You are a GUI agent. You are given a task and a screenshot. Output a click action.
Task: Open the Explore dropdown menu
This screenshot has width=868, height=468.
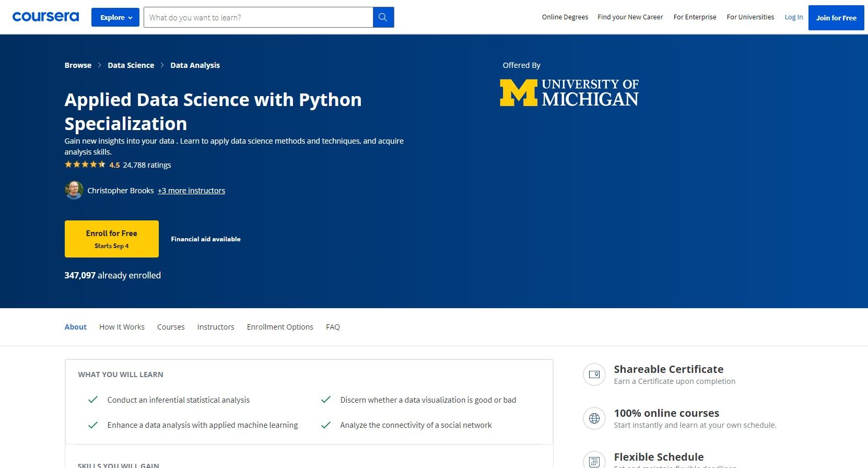point(115,17)
